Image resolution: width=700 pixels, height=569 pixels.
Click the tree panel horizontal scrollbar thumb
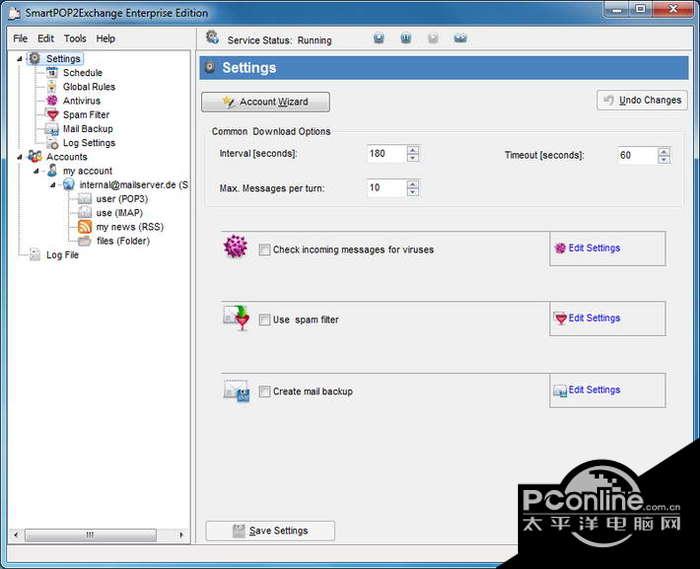(x=91, y=535)
